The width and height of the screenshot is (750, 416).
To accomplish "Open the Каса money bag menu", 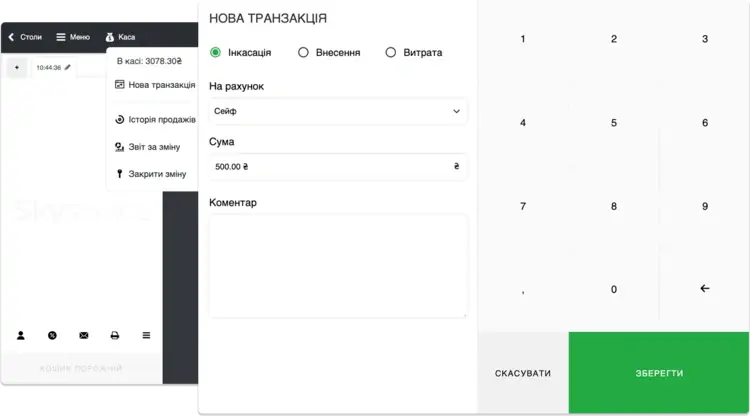I will 121,37.
